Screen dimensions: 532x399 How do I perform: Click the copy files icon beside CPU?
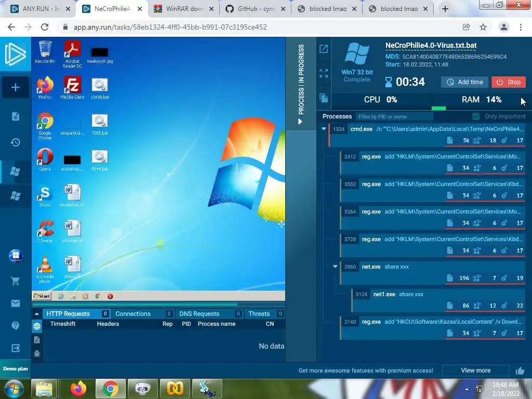tap(324, 98)
